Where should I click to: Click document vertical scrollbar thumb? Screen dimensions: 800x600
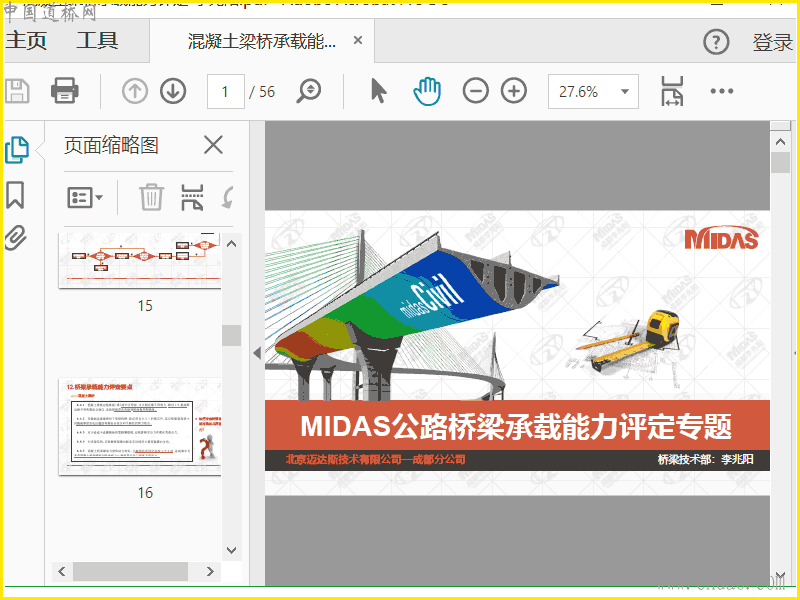pyautogui.click(x=780, y=163)
